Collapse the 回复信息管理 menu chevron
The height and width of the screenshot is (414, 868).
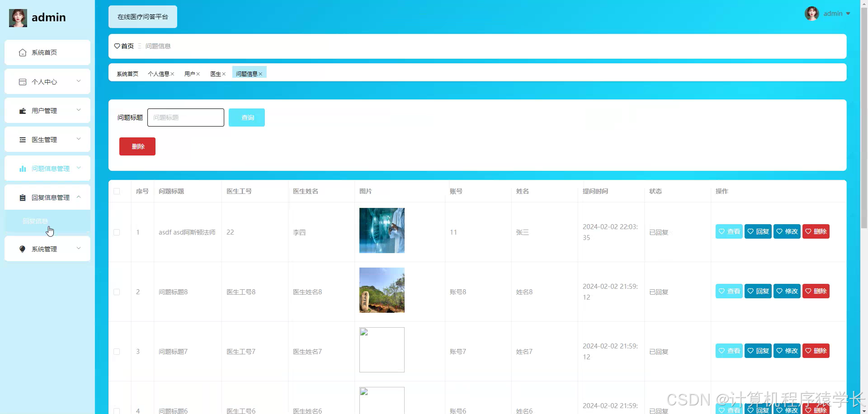(x=79, y=197)
